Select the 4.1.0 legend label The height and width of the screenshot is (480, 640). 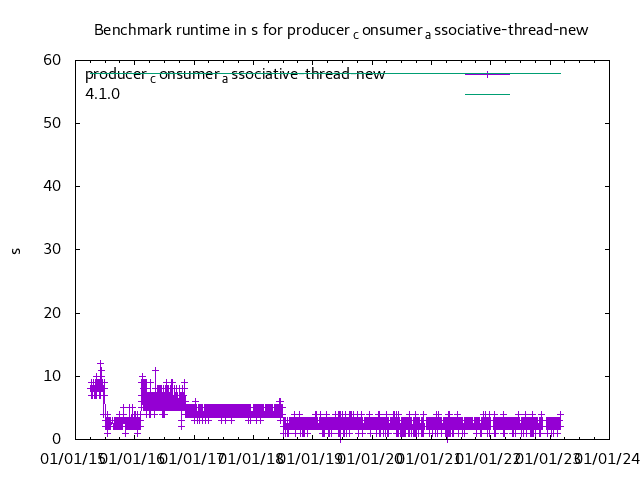102,94
